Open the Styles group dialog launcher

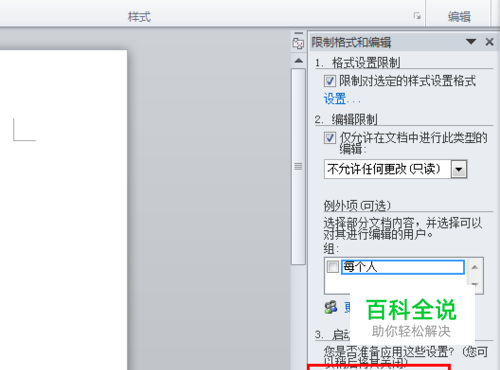click(417, 16)
